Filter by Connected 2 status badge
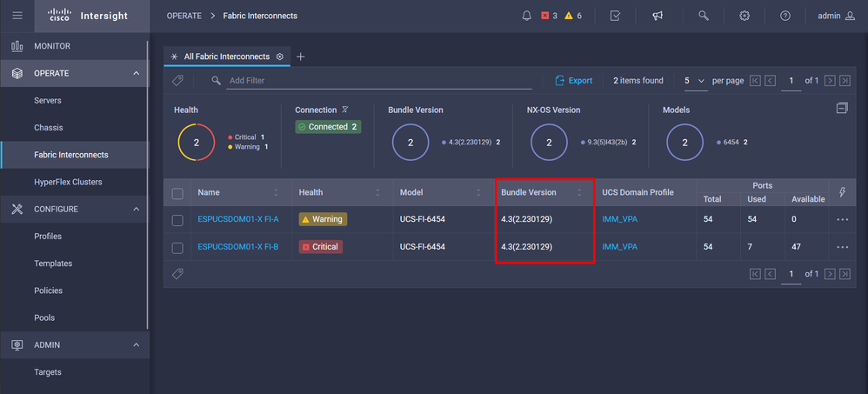 point(328,127)
